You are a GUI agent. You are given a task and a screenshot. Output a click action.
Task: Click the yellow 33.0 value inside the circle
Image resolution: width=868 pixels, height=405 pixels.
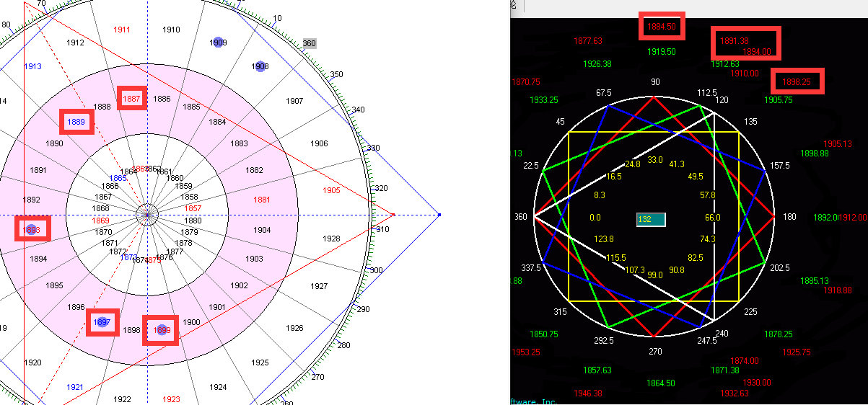point(655,160)
